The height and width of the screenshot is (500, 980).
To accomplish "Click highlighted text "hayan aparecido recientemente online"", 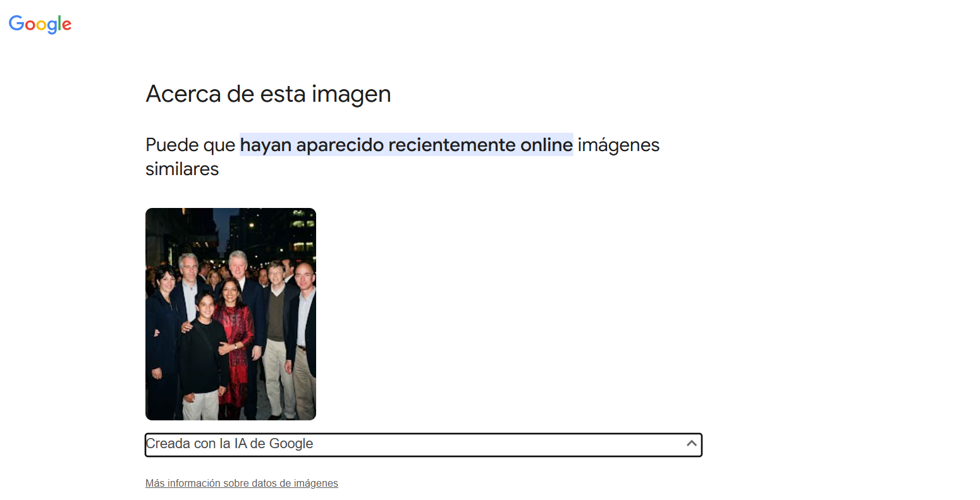I will coord(406,145).
